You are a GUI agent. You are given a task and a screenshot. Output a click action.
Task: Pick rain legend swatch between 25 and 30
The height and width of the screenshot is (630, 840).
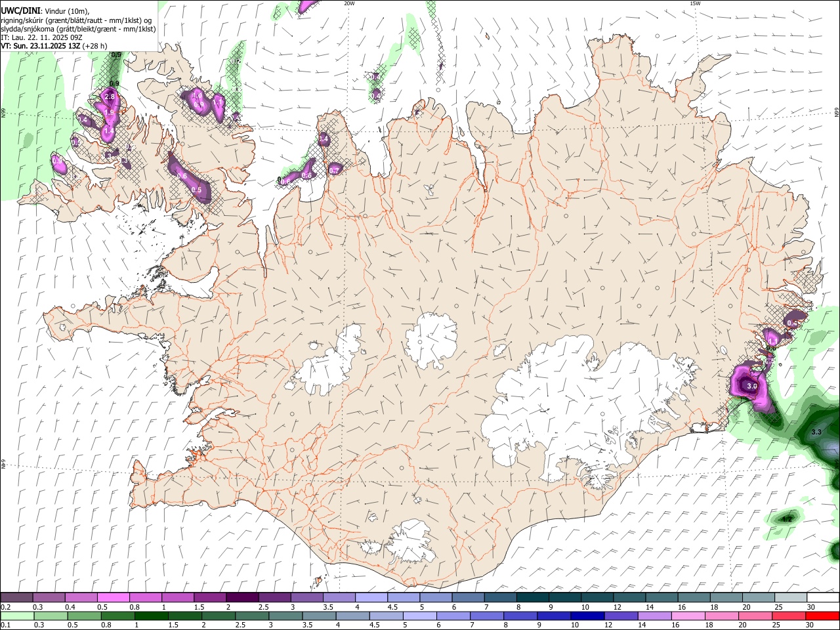tap(789, 616)
